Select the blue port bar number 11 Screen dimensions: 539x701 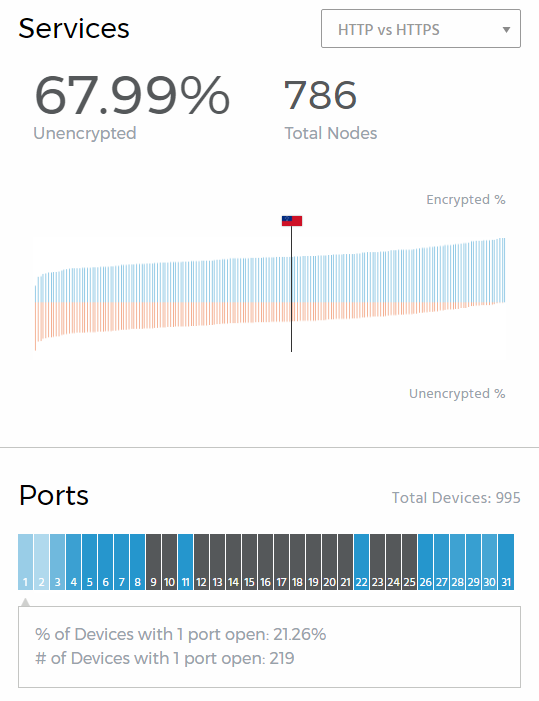tap(185, 562)
